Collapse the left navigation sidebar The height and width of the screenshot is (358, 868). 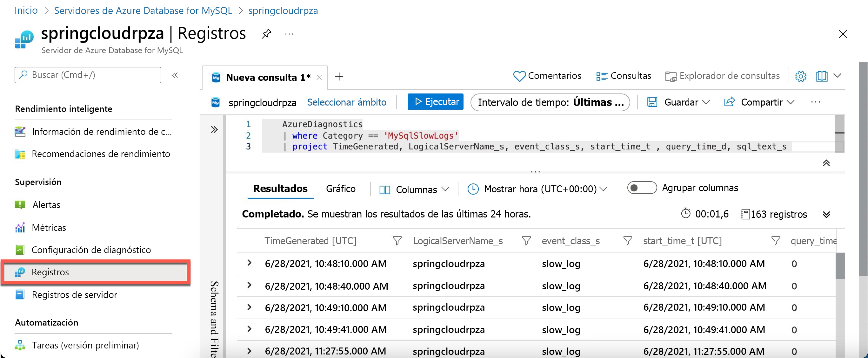[175, 75]
